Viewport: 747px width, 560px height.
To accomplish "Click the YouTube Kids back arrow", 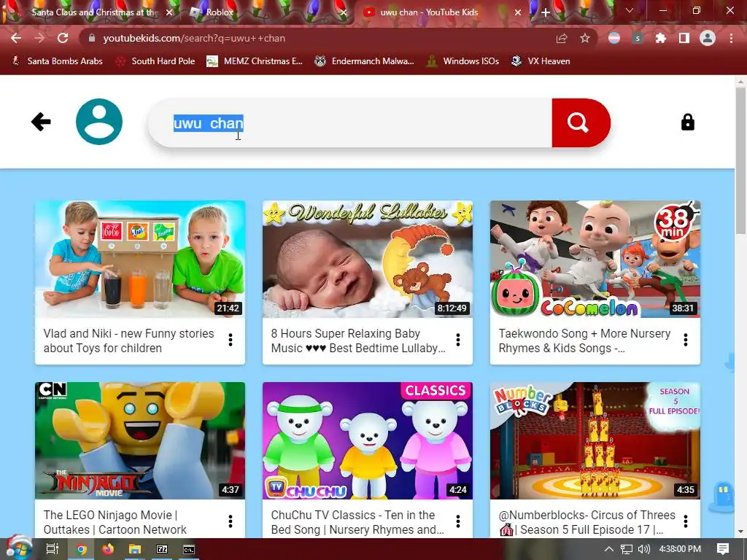I will [x=41, y=122].
